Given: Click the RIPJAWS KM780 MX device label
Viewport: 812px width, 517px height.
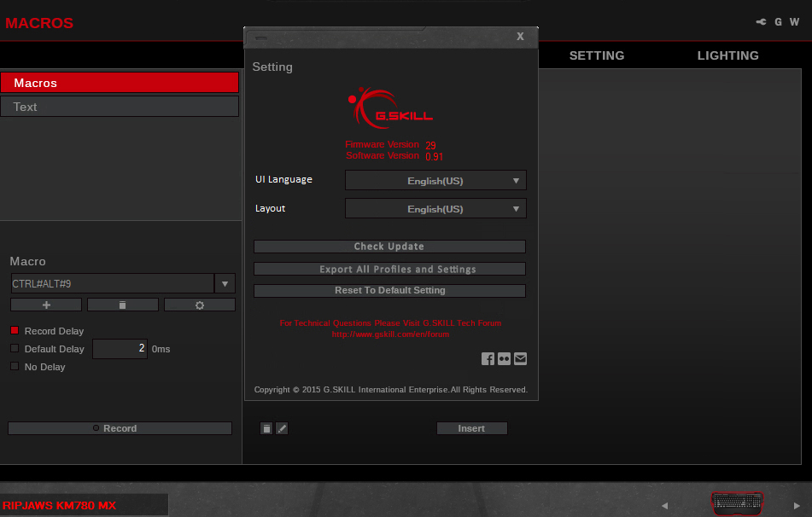Looking at the screenshot, I should click(60, 506).
